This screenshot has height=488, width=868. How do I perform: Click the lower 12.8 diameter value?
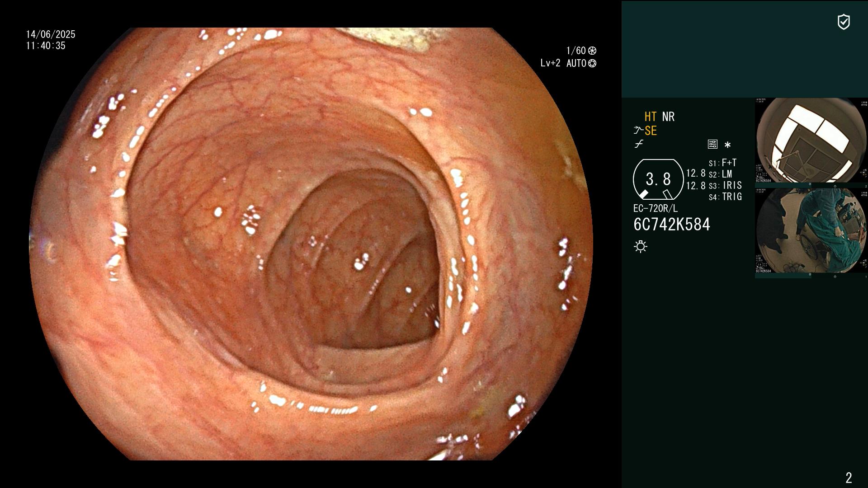pyautogui.click(x=696, y=185)
